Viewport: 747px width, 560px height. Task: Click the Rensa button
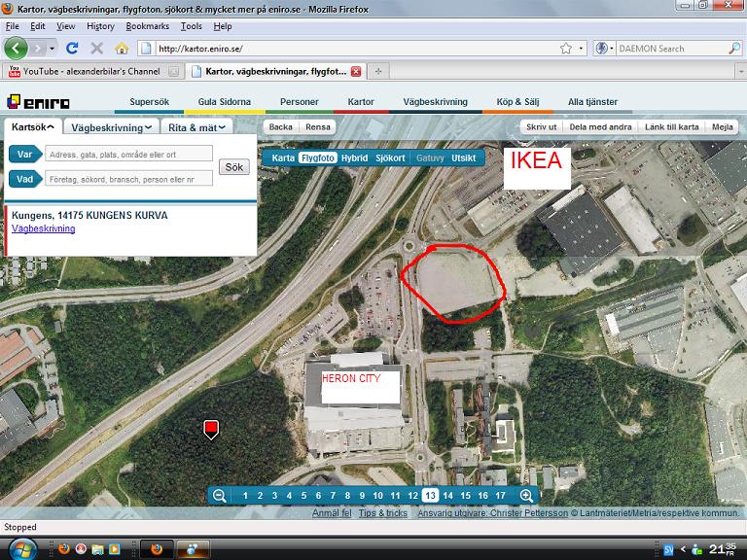click(x=318, y=127)
